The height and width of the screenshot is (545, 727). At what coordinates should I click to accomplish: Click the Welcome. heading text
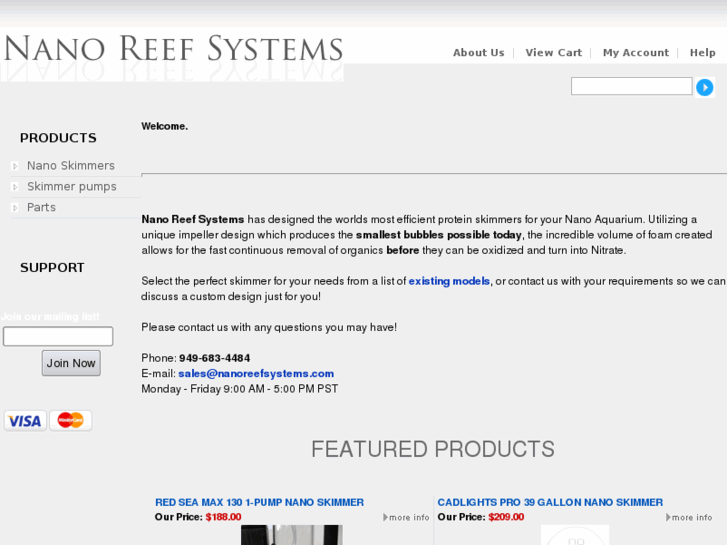pos(165,126)
